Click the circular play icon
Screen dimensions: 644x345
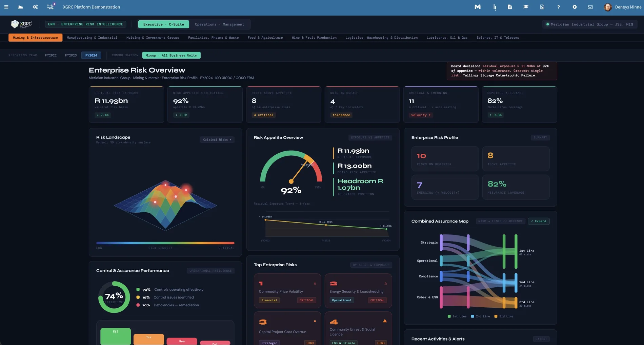[x=575, y=7]
